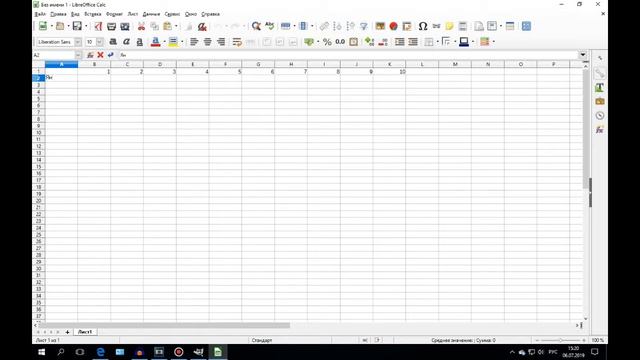Apply red font color swatch
The width and height of the screenshot is (640, 360).
[156, 42]
